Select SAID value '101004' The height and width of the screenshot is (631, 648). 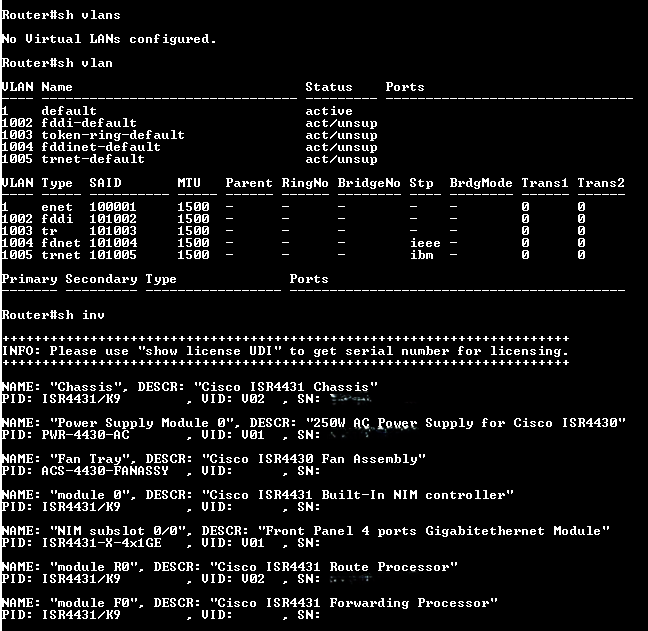click(x=113, y=243)
